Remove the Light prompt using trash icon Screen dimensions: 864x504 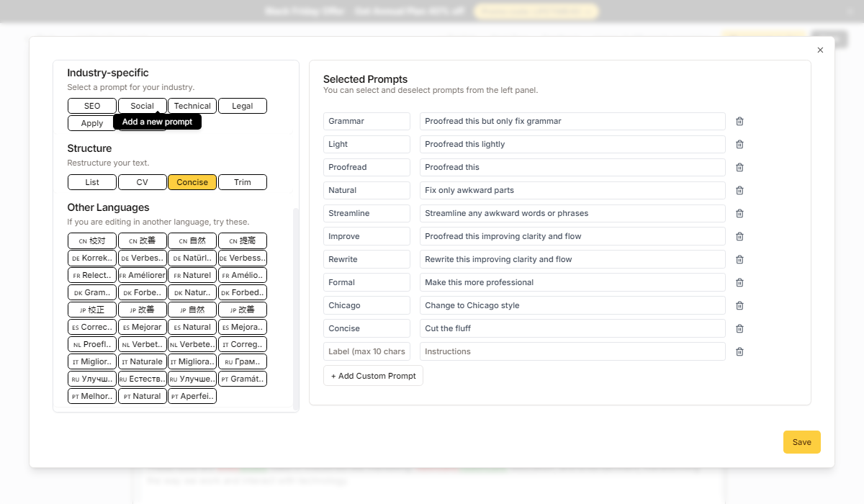(x=739, y=145)
